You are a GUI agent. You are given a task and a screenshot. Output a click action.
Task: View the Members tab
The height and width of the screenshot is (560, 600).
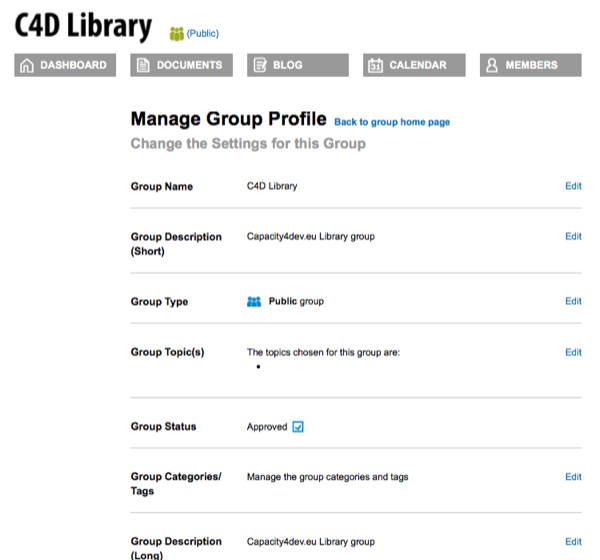click(x=531, y=65)
